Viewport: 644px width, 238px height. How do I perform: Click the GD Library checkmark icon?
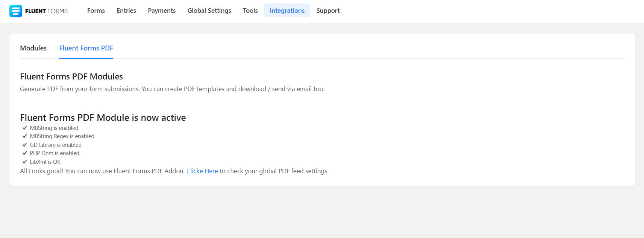25,145
